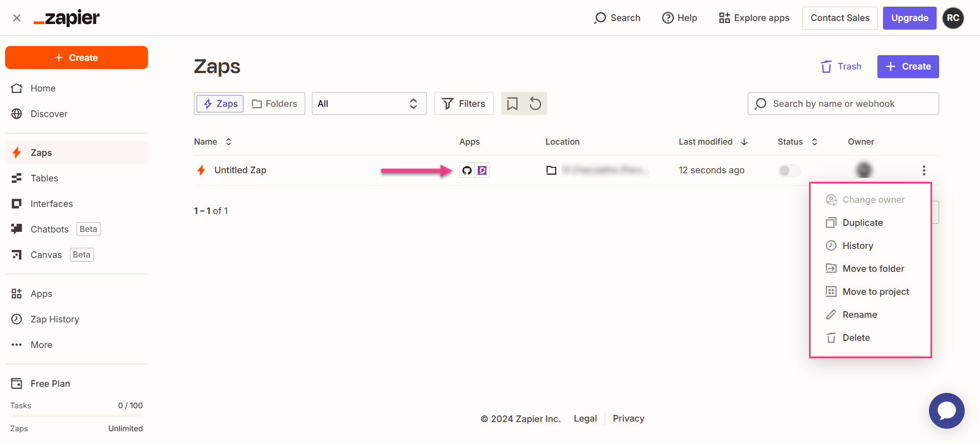This screenshot has width=980, height=444.
Task: Click the RC profile avatar
Action: 953,18
